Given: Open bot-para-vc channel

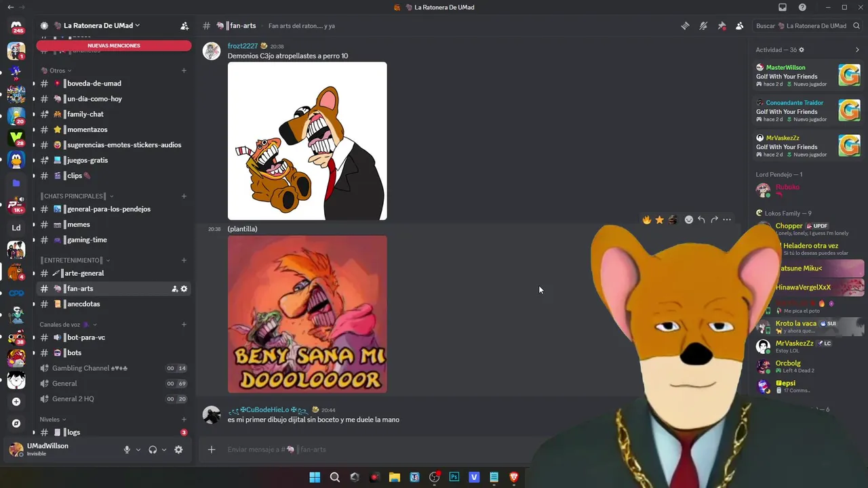Looking at the screenshot, I should pos(114,338).
